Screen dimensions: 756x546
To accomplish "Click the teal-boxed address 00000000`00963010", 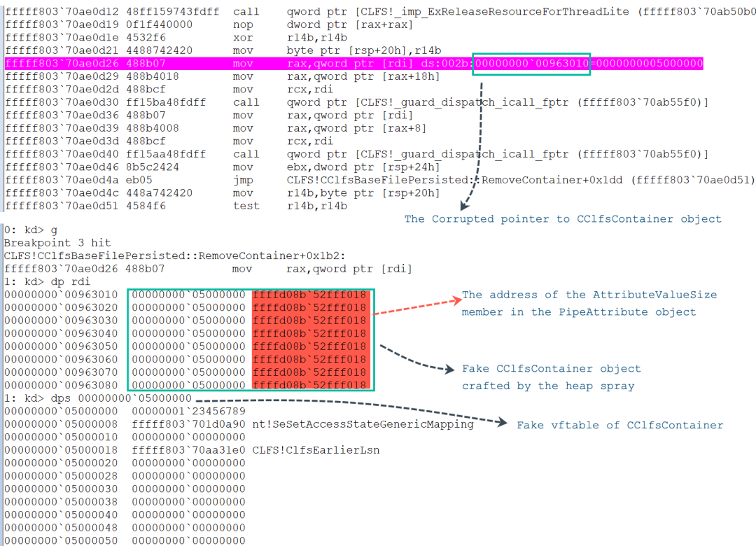I will tap(531, 64).
